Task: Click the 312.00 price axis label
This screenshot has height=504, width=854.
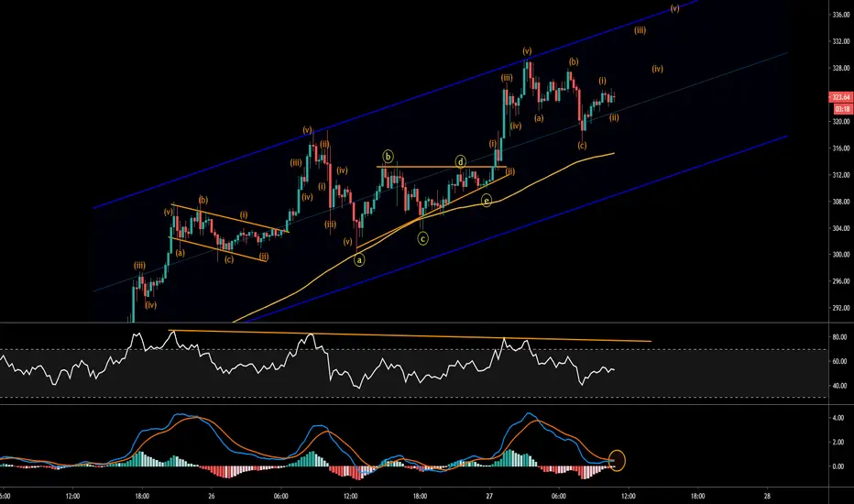Action: (x=841, y=175)
